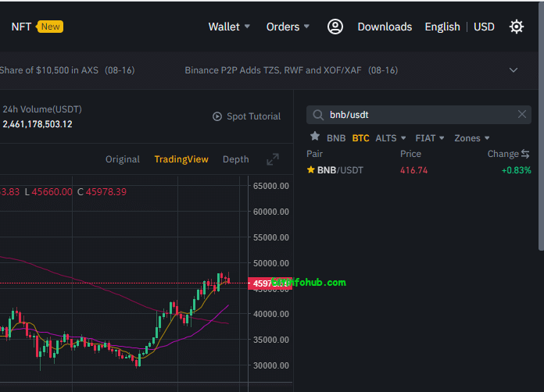Switch to the TradingView chart tab
The image size is (544, 392).
pos(181,159)
